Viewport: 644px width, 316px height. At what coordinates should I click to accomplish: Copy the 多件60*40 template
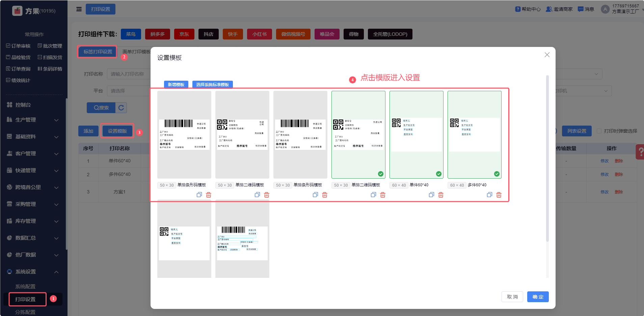pyautogui.click(x=489, y=195)
